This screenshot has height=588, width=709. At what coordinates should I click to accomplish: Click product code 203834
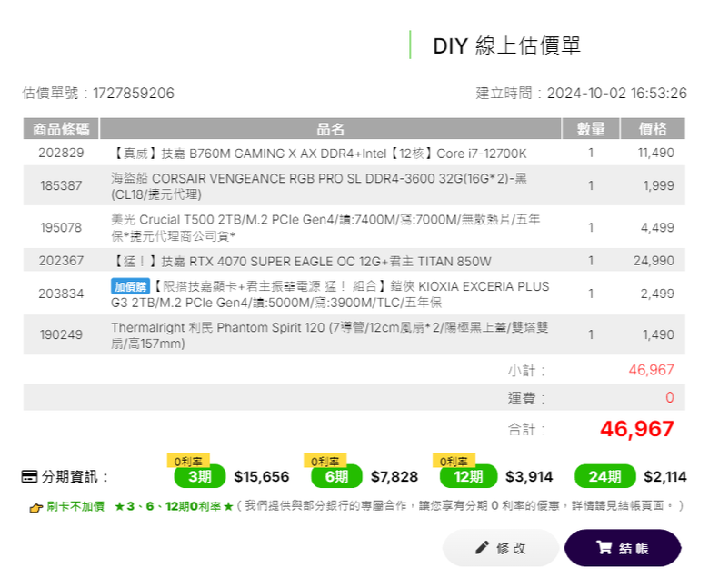tap(61, 294)
